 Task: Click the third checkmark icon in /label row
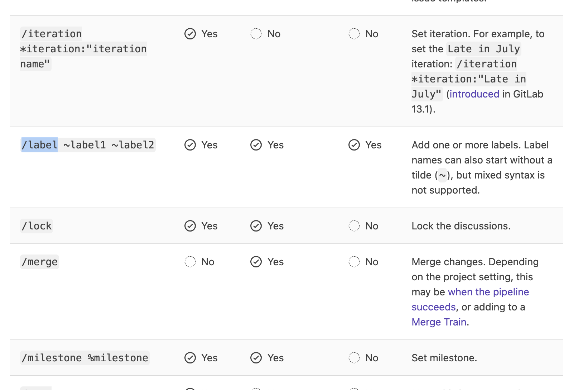pyautogui.click(x=354, y=145)
